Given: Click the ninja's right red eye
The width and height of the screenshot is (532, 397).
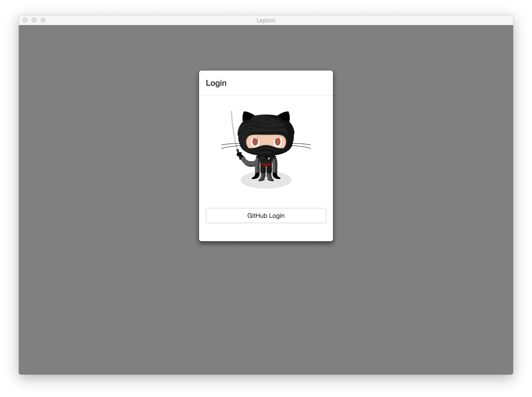Looking at the screenshot, I should tap(277, 142).
